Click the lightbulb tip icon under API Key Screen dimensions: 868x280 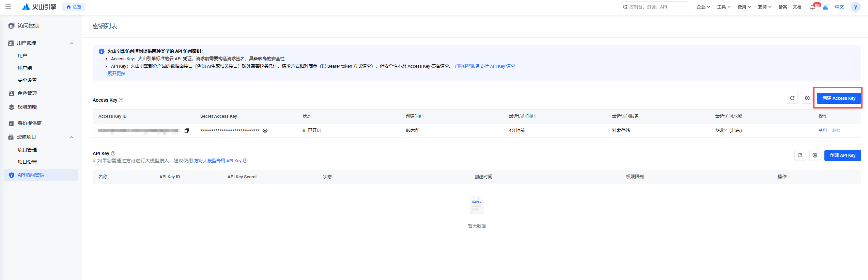point(94,160)
